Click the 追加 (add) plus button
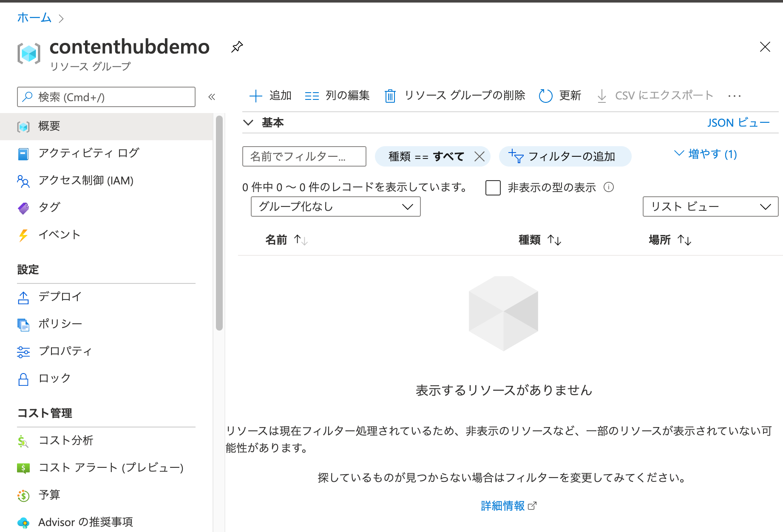The width and height of the screenshot is (783, 532). point(270,96)
